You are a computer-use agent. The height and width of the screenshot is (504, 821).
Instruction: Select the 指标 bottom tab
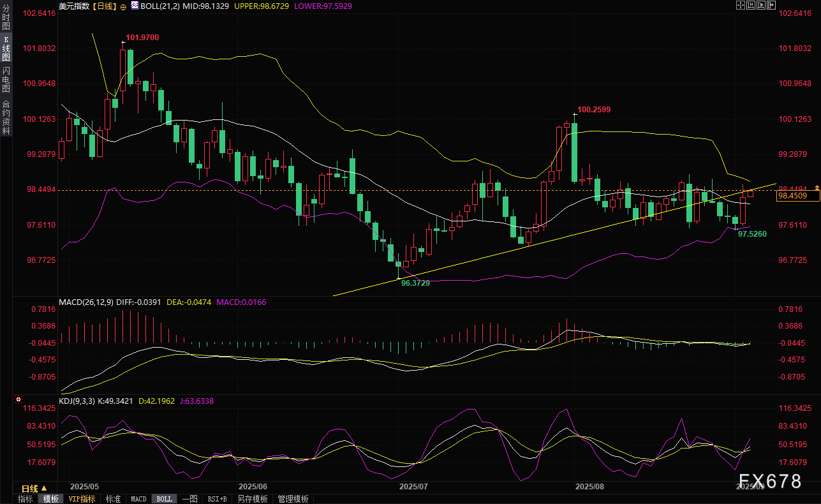(26, 499)
